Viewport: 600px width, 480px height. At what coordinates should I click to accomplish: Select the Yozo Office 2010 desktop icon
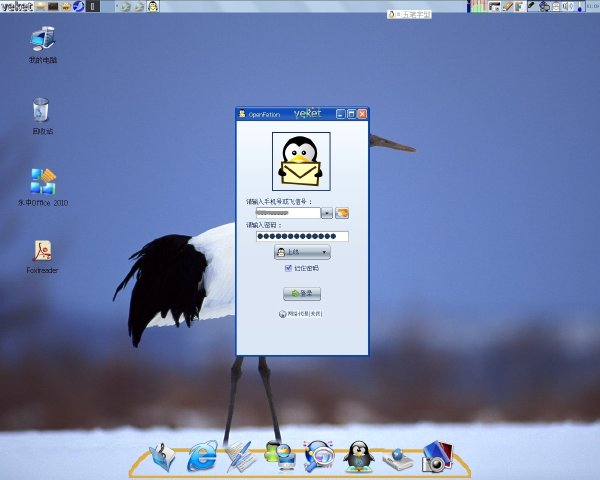pos(43,187)
